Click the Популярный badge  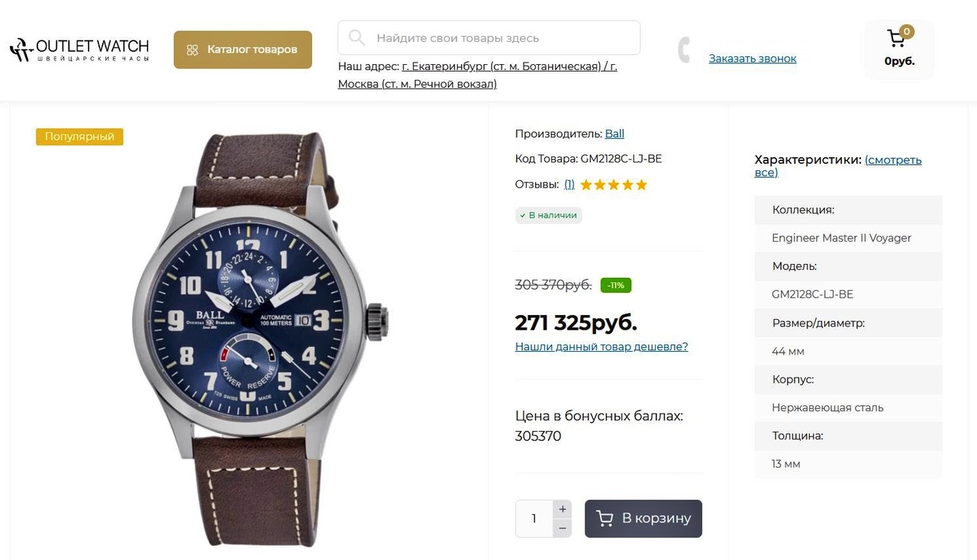[79, 137]
